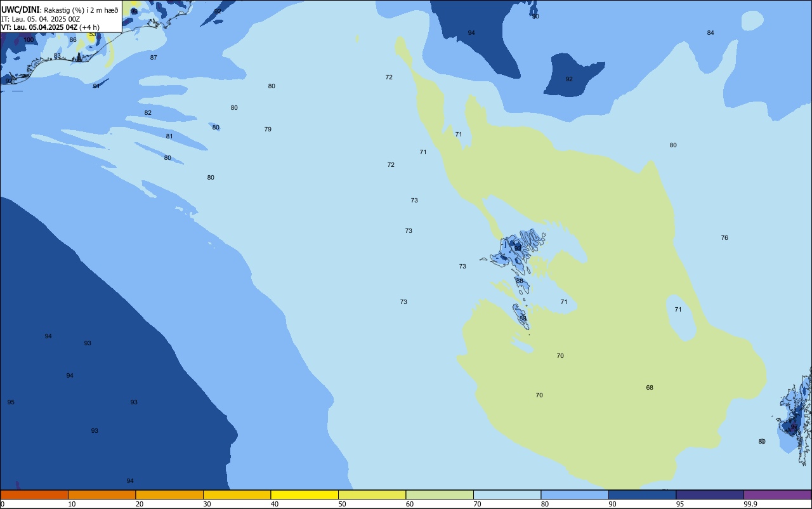
Task: Click the 82 humidity value
Action: [x=148, y=113]
